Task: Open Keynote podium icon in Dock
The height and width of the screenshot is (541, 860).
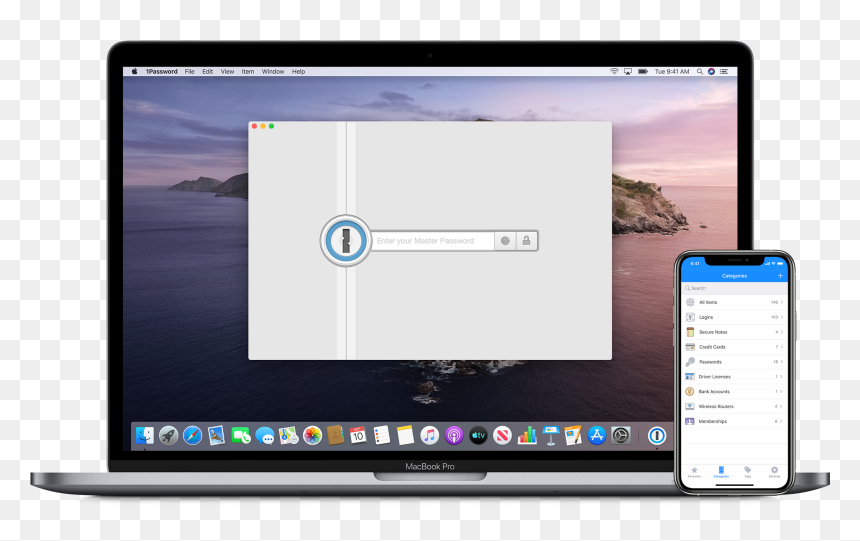Action: click(x=550, y=436)
